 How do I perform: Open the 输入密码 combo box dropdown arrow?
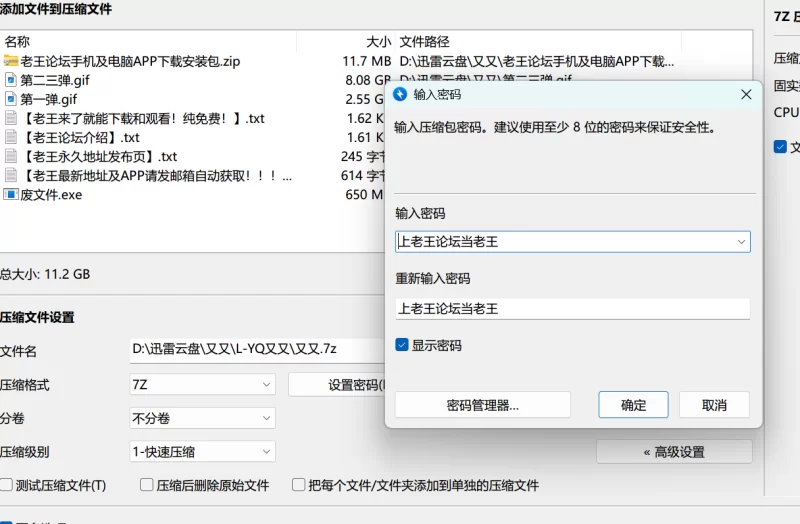pos(741,242)
